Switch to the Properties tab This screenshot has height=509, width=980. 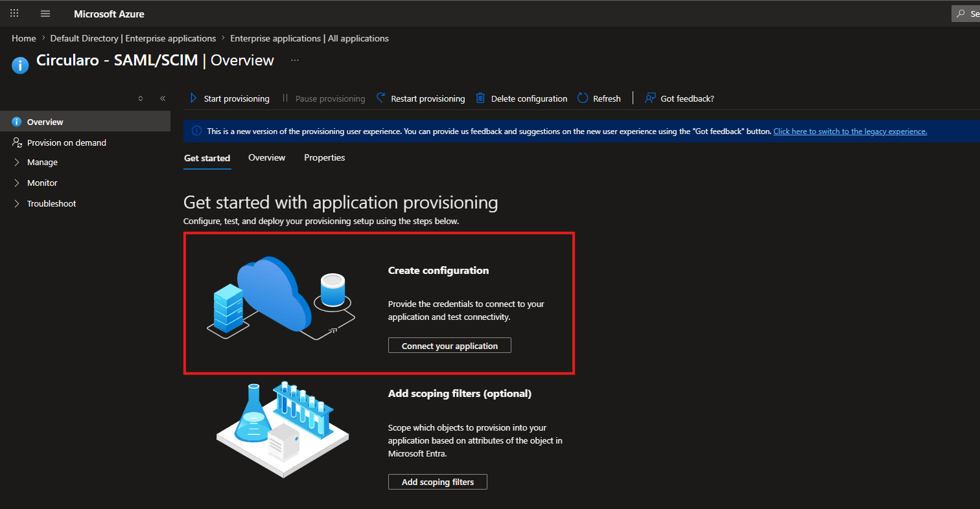325,158
